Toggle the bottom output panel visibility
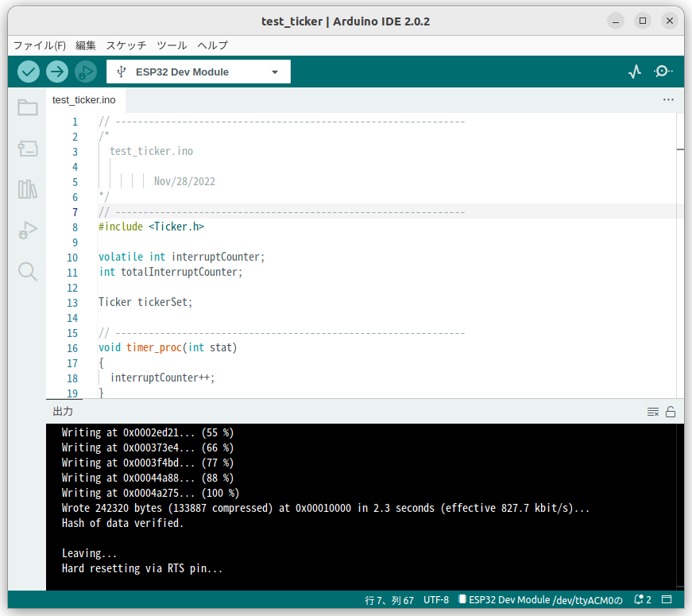The image size is (692, 616). [x=667, y=599]
